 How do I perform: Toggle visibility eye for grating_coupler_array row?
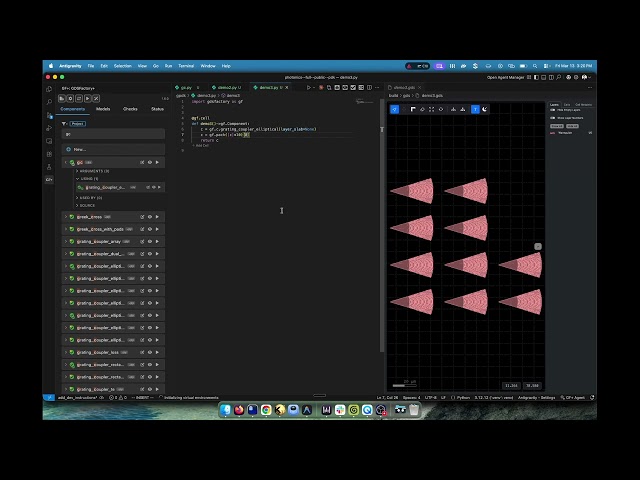click(x=150, y=242)
